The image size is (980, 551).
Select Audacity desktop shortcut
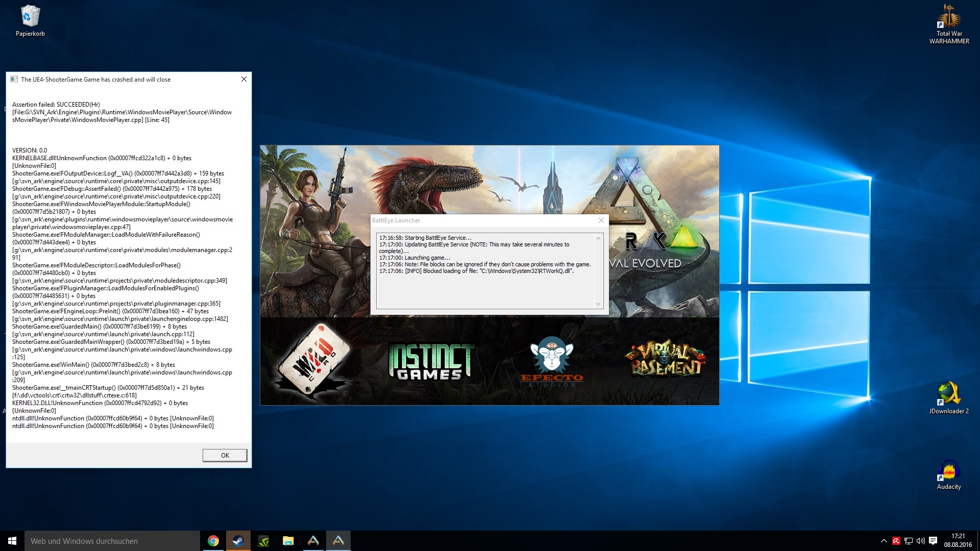[949, 474]
